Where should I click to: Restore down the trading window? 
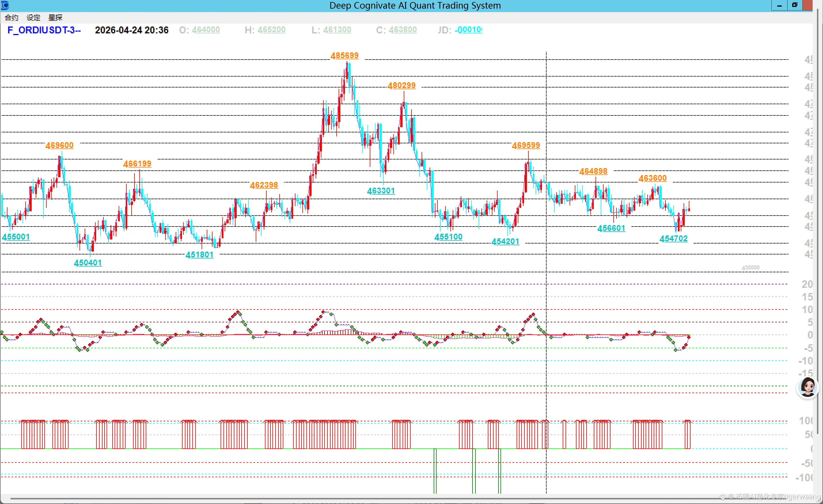pyautogui.click(x=794, y=5)
